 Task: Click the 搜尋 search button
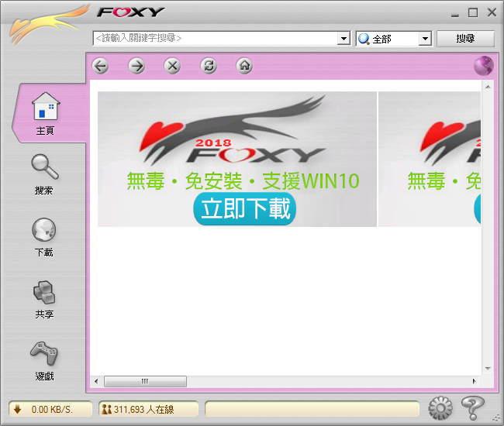tap(465, 39)
